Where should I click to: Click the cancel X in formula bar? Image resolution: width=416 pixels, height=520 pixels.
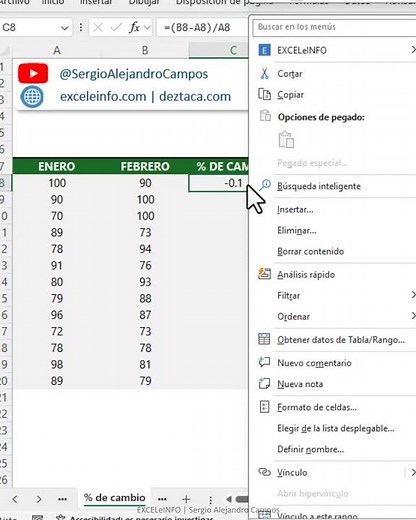[x=98, y=27]
